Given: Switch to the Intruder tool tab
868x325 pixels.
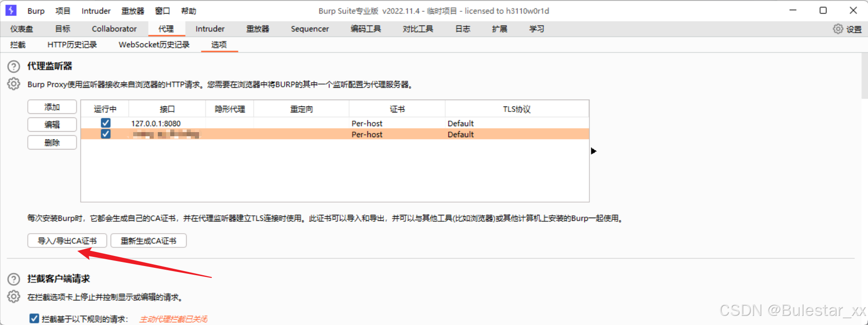Looking at the screenshot, I should coord(210,29).
